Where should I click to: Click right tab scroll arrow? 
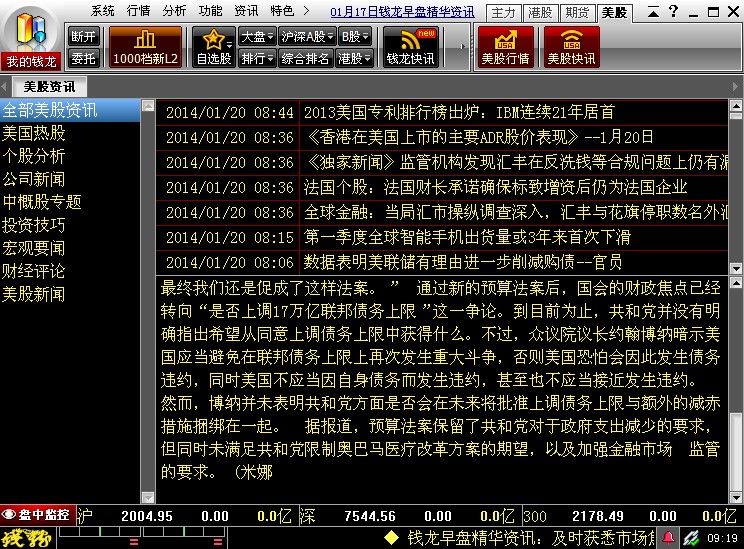[x=736, y=86]
